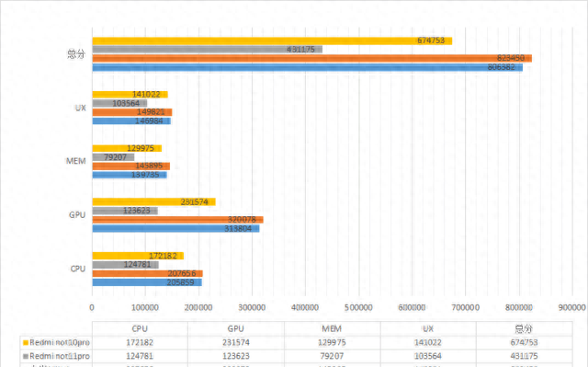This screenshot has height=367, width=588.
Task: Select the gray bar in the UX group
Action: click(x=119, y=103)
